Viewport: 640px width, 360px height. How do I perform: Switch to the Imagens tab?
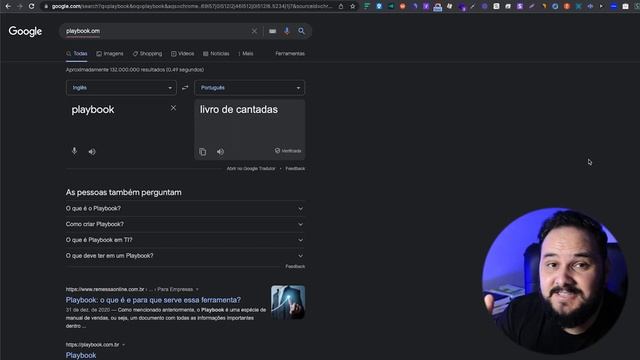point(110,54)
